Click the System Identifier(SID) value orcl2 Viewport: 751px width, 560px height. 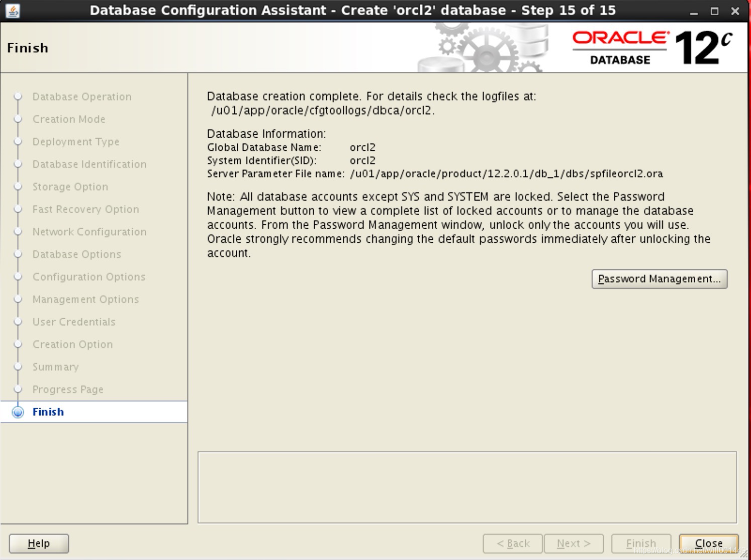[x=362, y=160]
